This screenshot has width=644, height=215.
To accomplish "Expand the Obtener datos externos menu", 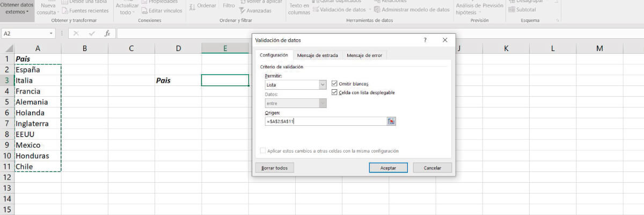I will click(x=17, y=8).
